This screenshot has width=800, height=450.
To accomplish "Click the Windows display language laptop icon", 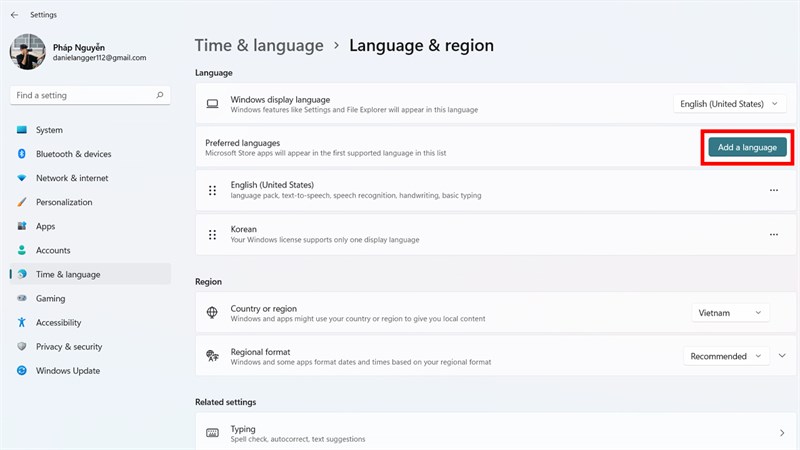I will [212, 104].
